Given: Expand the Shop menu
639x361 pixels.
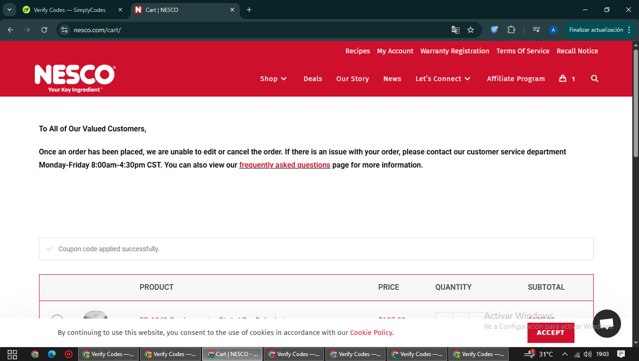Looking at the screenshot, I should [x=273, y=79].
